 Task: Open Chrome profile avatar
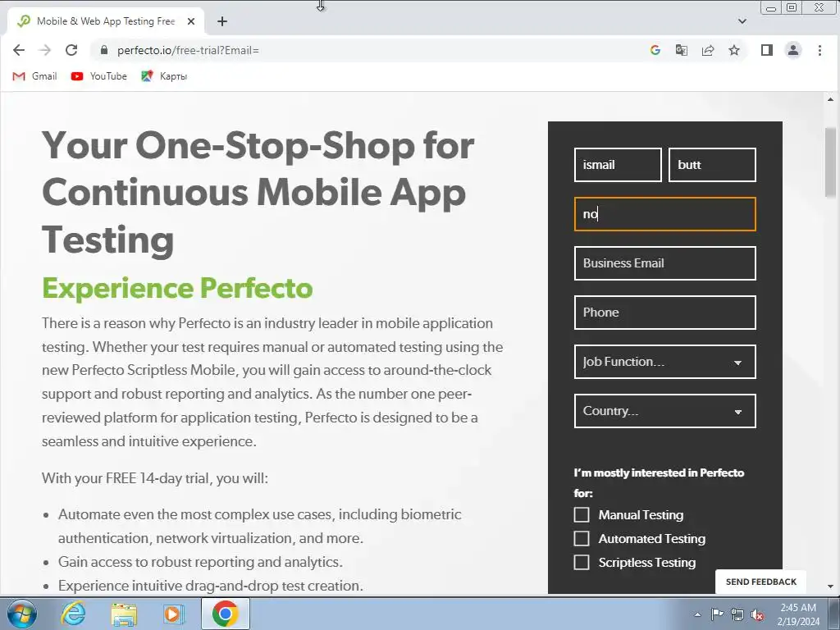click(793, 50)
